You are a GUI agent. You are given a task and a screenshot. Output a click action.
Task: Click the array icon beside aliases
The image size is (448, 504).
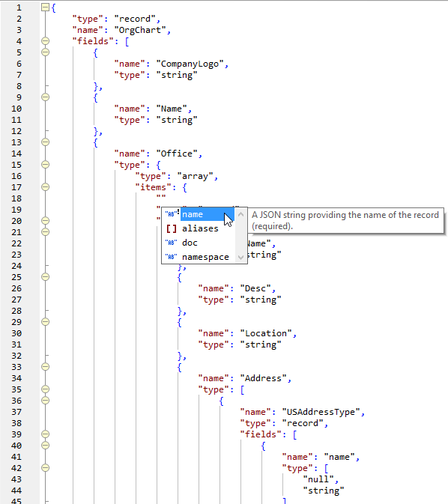click(172, 228)
